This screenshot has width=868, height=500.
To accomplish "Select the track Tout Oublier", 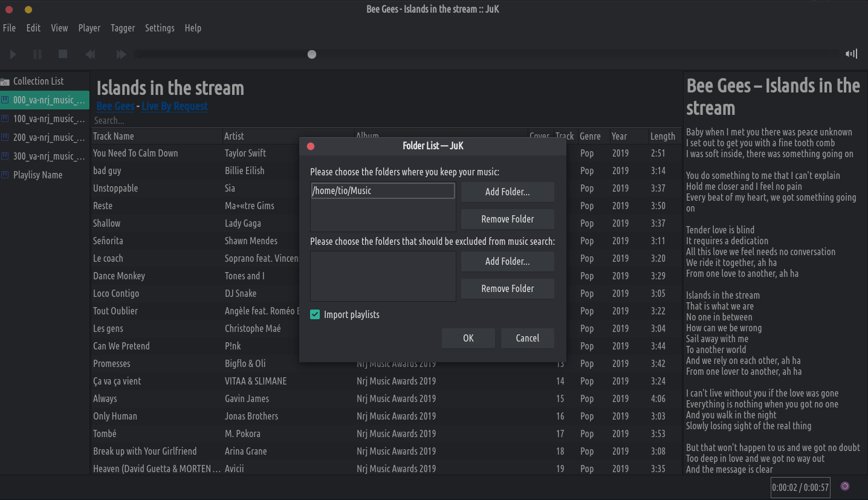I will (x=115, y=311).
